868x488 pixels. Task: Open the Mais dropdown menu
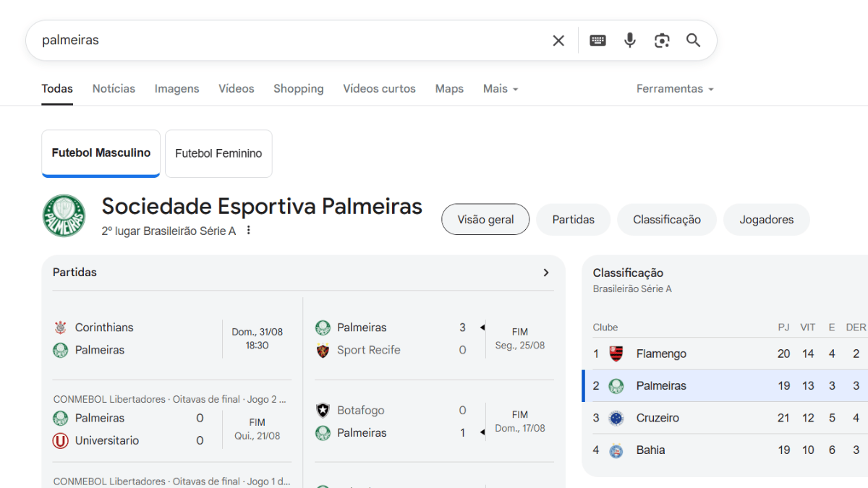[501, 89]
